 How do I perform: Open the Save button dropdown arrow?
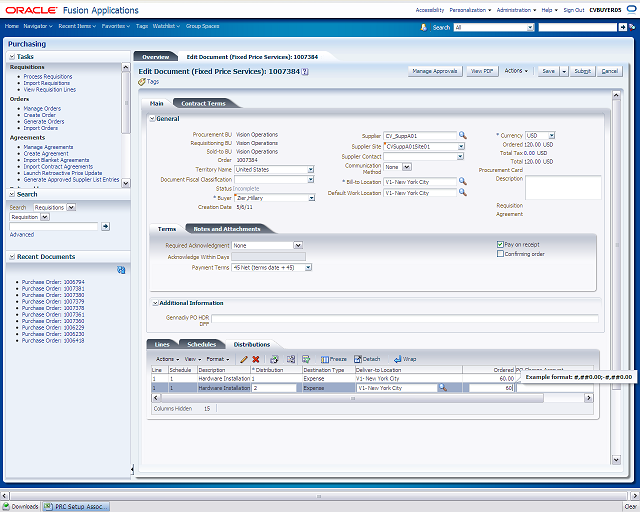pyautogui.click(x=564, y=71)
